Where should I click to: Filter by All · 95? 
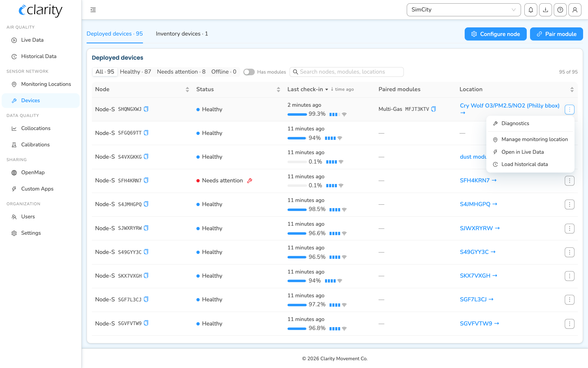105,72
